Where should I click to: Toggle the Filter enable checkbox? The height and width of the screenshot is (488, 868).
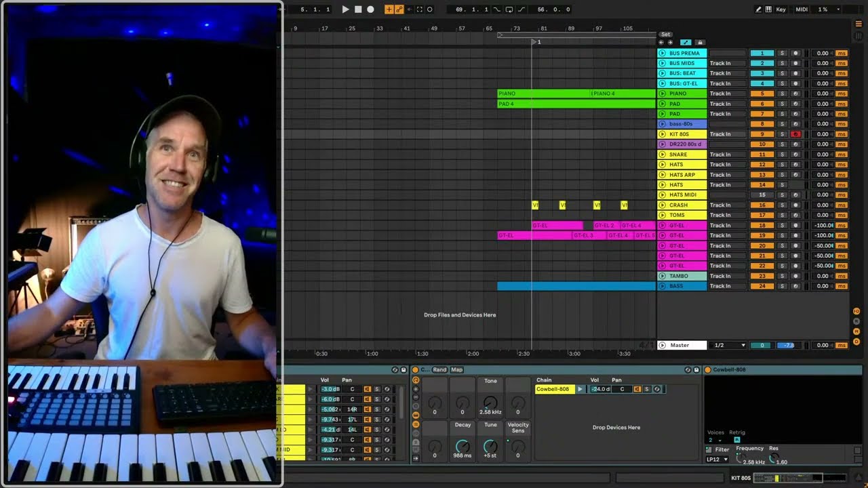tap(709, 449)
